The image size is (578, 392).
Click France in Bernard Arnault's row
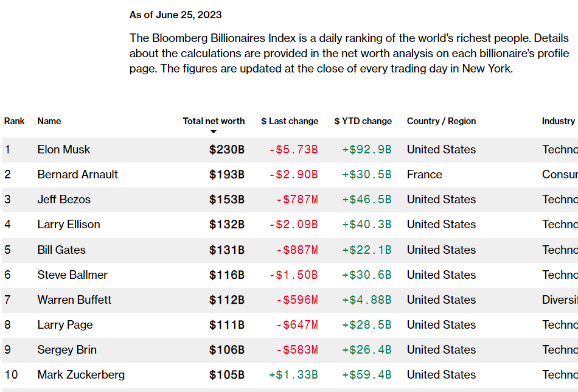(x=424, y=175)
